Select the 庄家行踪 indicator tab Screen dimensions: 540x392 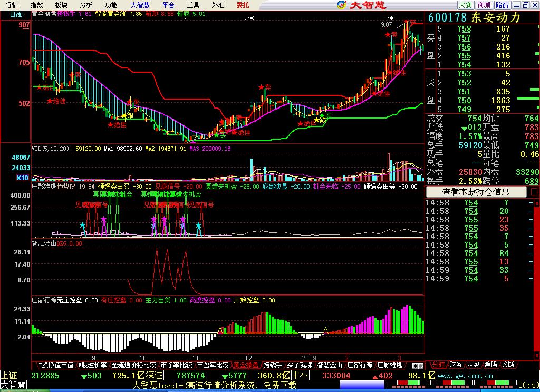360,365
